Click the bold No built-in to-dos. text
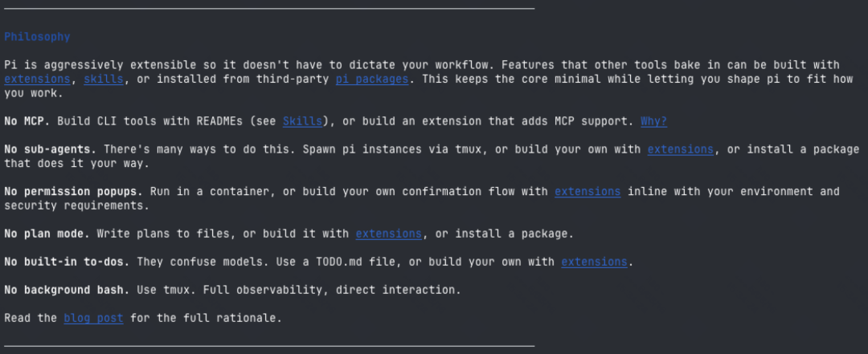 click(67, 262)
